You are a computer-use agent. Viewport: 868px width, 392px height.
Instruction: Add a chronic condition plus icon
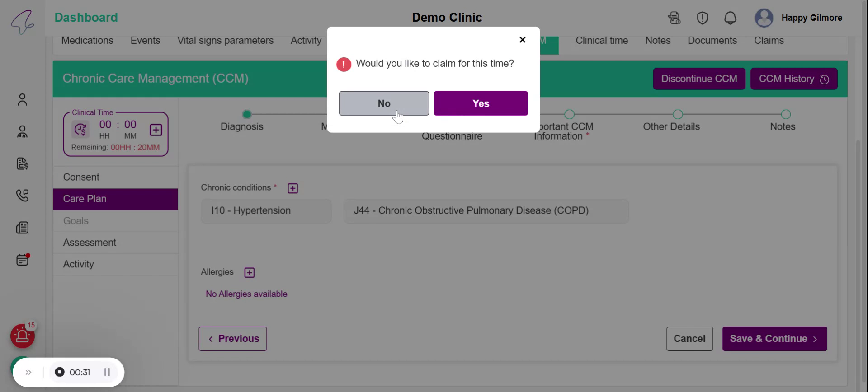[x=293, y=188]
